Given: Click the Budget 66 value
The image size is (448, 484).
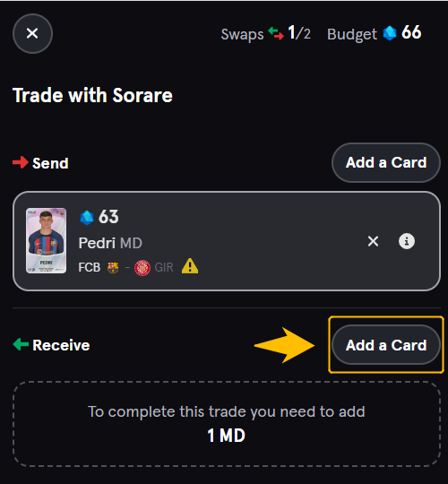Looking at the screenshot, I should pyautogui.click(x=411, y=33).
